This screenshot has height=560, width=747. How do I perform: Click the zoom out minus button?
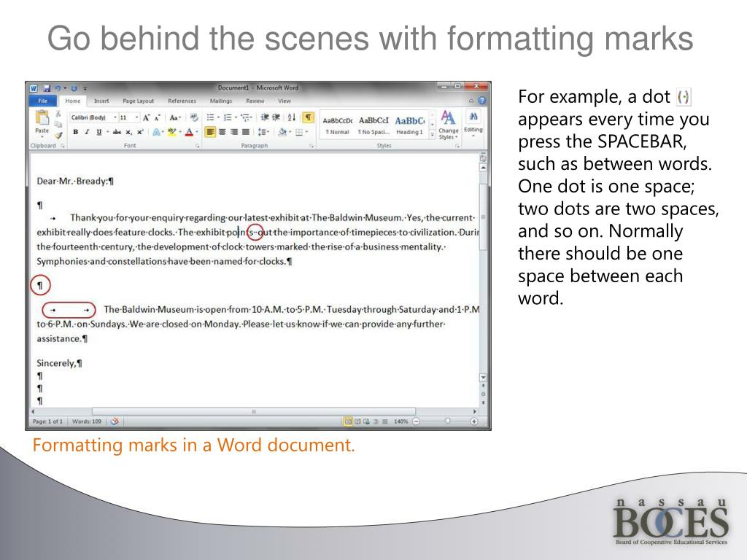tap(416, 421)
